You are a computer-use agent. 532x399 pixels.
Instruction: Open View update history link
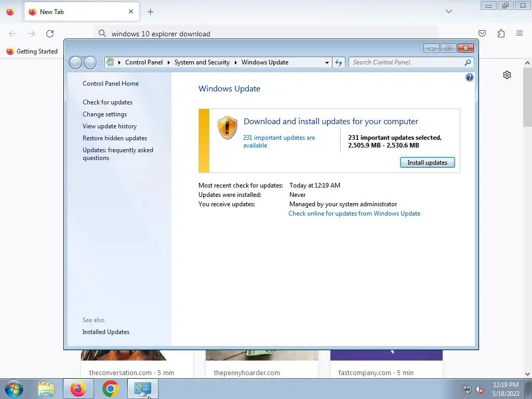[x=110, y=126]
